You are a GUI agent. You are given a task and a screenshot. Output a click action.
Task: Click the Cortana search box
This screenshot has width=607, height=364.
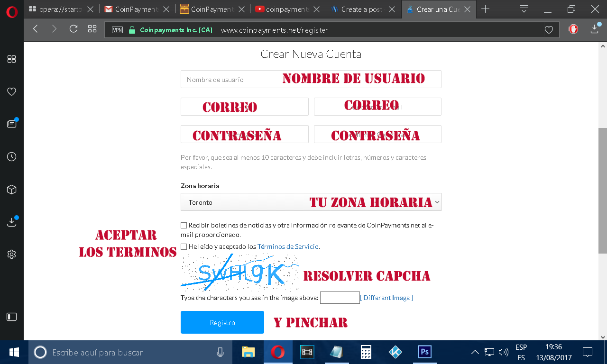point(130,352)
